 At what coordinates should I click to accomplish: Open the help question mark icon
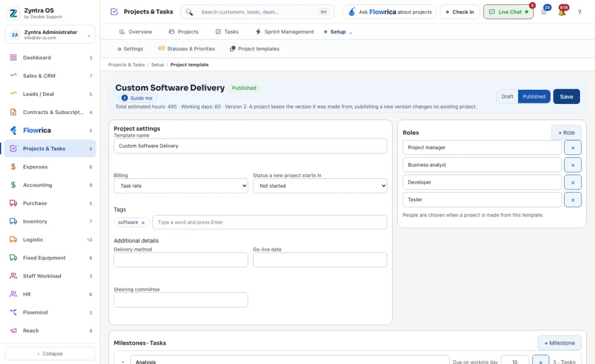(580, 12)
